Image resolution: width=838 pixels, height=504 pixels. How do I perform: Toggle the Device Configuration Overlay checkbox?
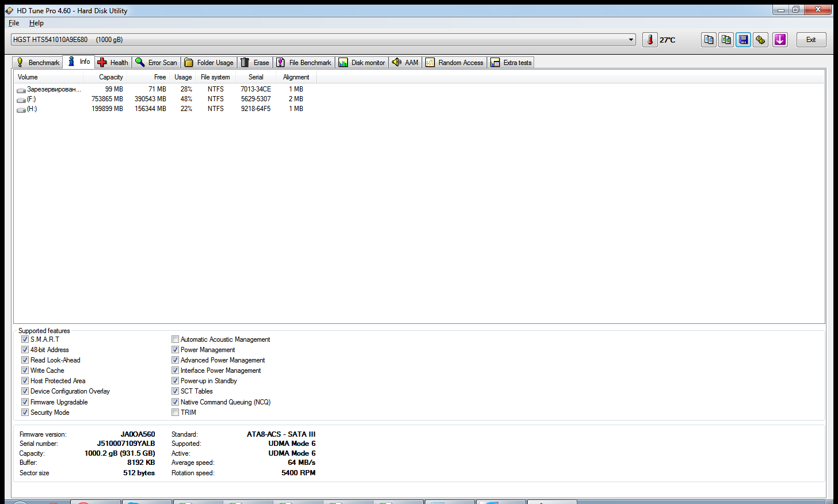pos(25,391)
